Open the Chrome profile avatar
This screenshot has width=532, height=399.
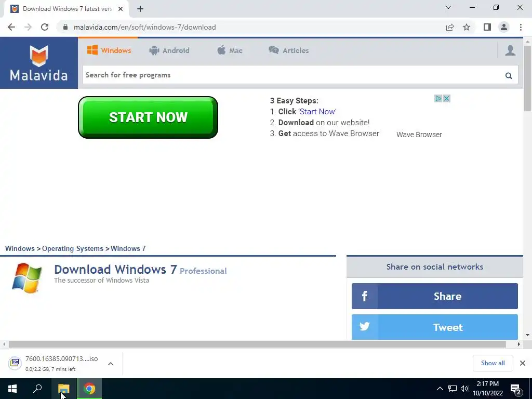click(504, 27)
